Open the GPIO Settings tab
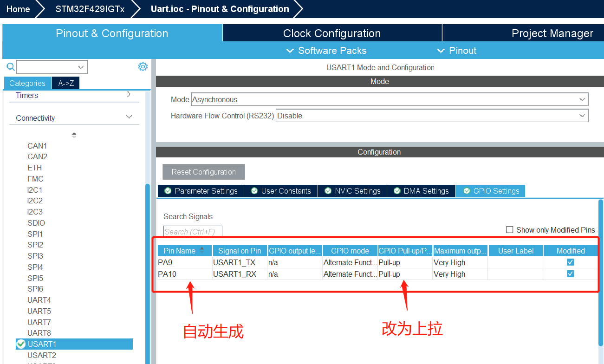Image resolution: width=604 pixels, height=364 pixels. 491,191
